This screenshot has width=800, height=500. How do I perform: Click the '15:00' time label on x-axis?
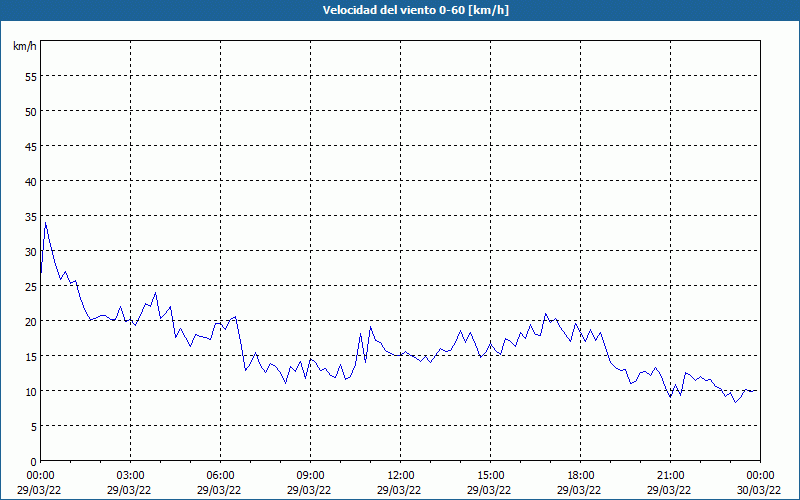pyautogui.click(x=490, y=476)
